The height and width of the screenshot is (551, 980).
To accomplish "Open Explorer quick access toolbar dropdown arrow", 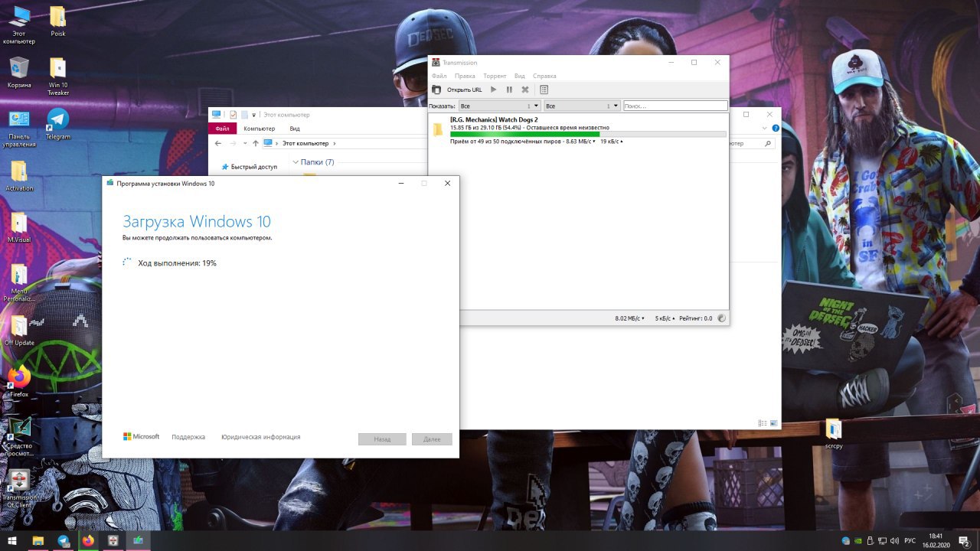I will 254,115.
